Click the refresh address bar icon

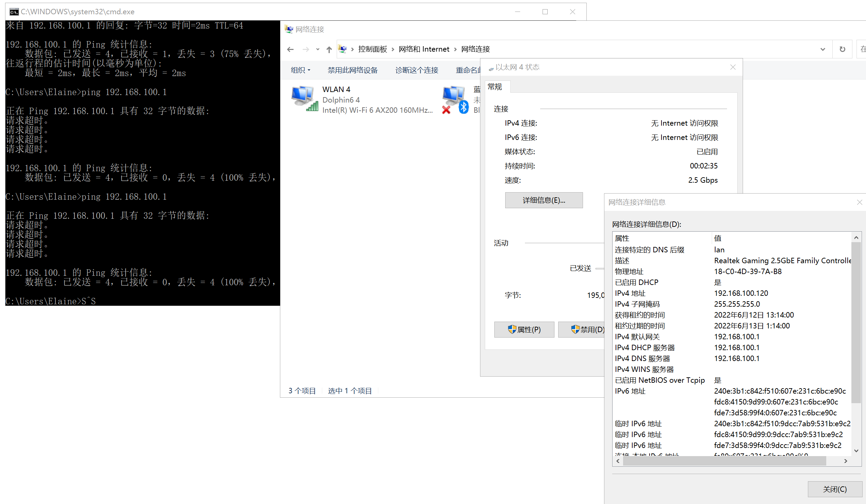point(842,49)
